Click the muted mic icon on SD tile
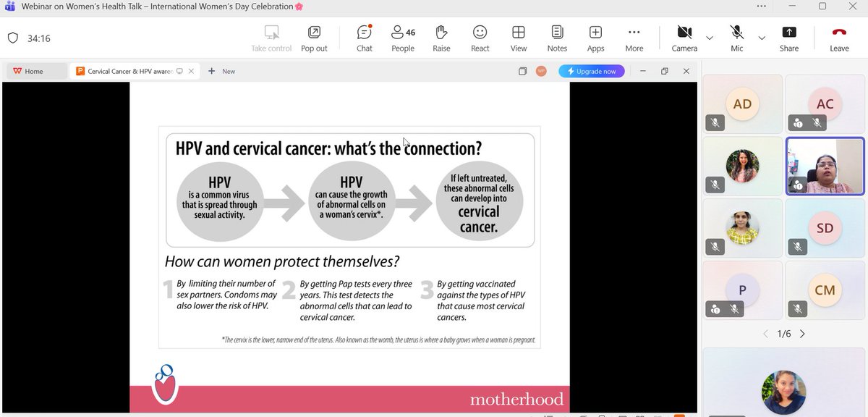This screenshot has height=417, width=868. pyautogui.click(x=798, y=247)
